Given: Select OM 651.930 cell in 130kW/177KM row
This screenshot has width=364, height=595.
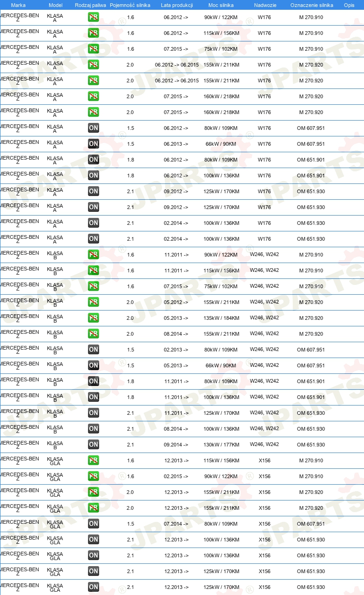Looking at the screenshot, I should 311,445.
